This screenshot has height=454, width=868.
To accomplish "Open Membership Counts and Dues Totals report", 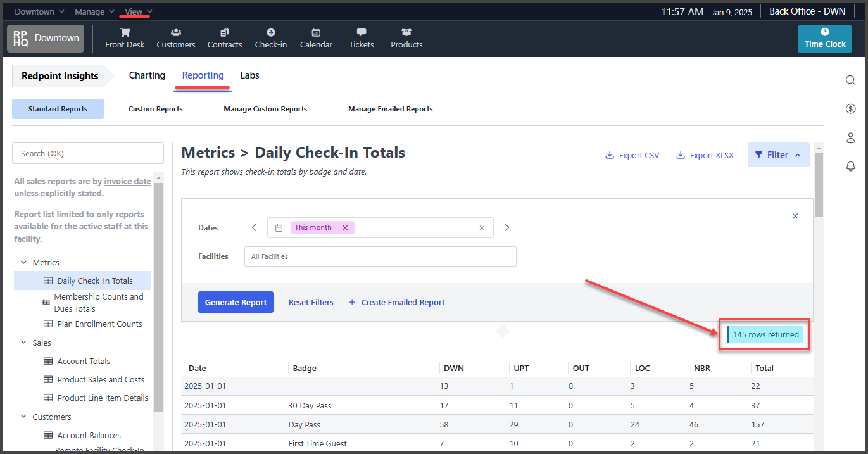I will (x=93, y=303).
